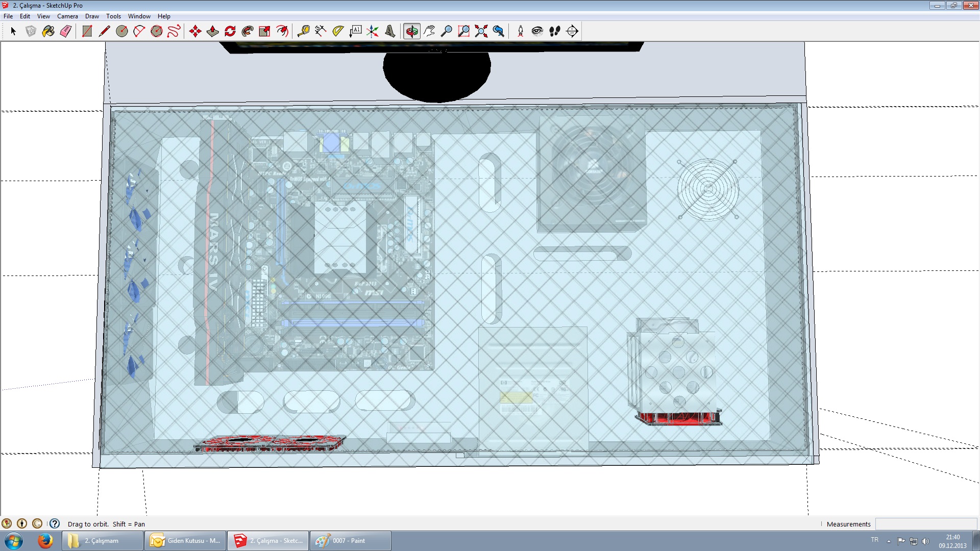
Task: Select the Zoom magnifier tool
Action: [x=447, y=31]
